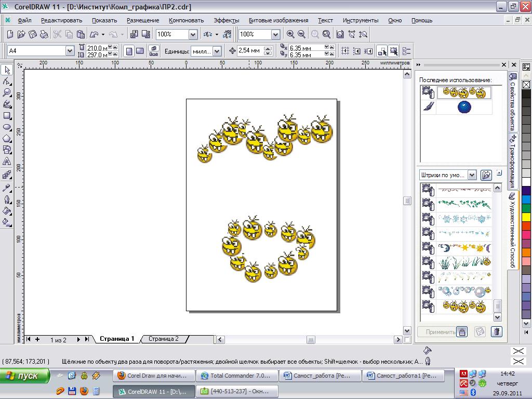Select the Interactive Fill tool
532x399 pixels.
click(7, 222)
